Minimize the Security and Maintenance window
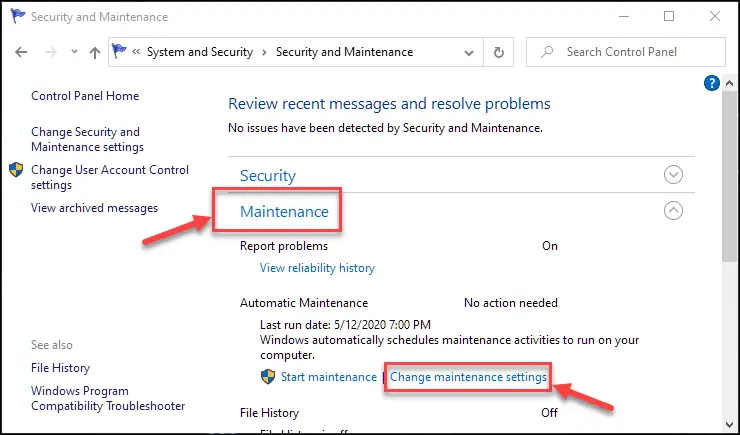 tap(624, 17)
